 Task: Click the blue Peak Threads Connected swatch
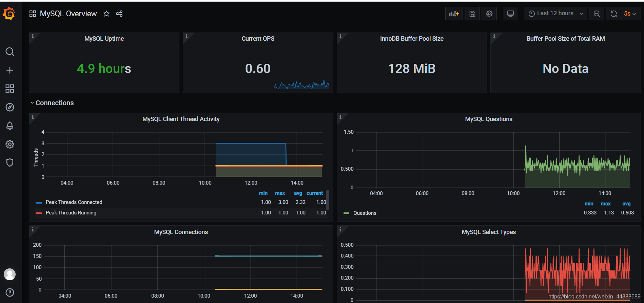point(39,203)
